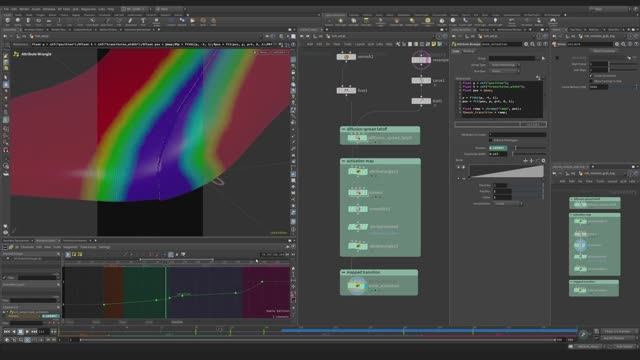Click the ramp gradient preview
The height and width of the screenshot is (360, 640).
(x=506, y=171)
